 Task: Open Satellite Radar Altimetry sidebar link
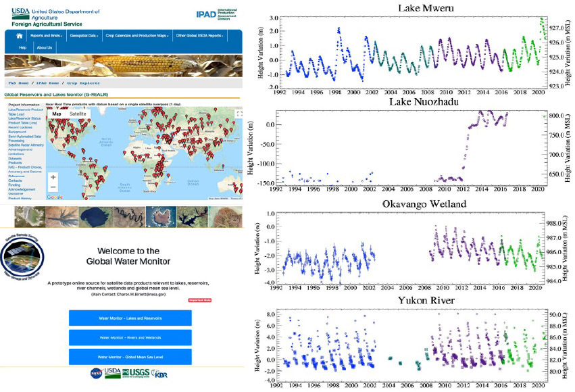(x=26, y=145)
